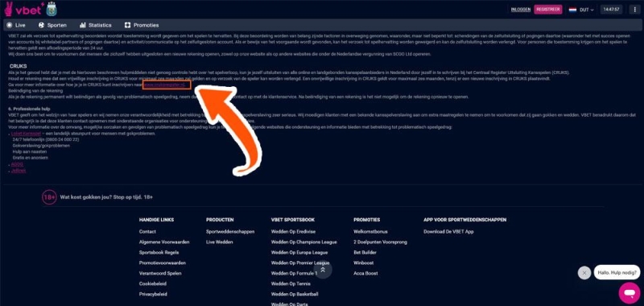Image resolution: width=644 pixels, height=306 pixels.
Task: Click the Sporten ball icon
Action: coord(41,25)
